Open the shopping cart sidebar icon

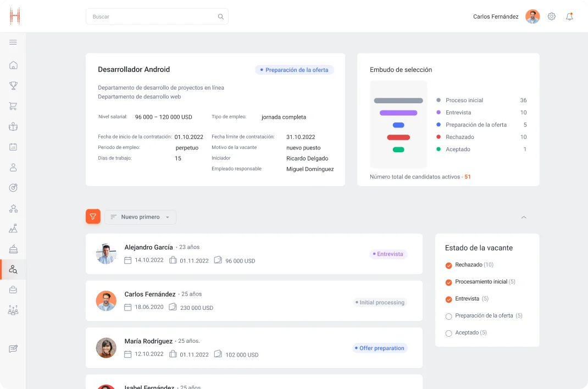13,106
